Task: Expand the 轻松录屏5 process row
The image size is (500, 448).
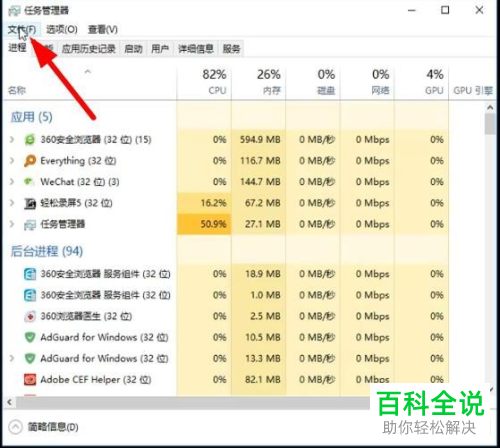Action: [x=12, y=203]
